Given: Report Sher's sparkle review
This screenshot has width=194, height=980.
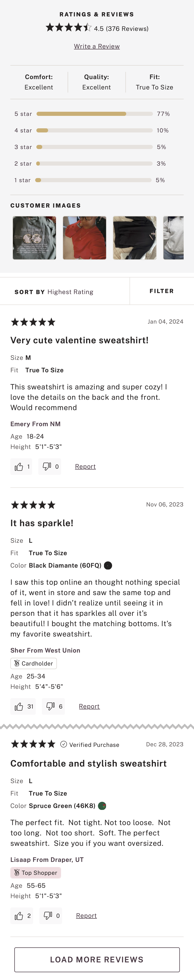Looking at the screenshot, I should click(x=89, y=706).
